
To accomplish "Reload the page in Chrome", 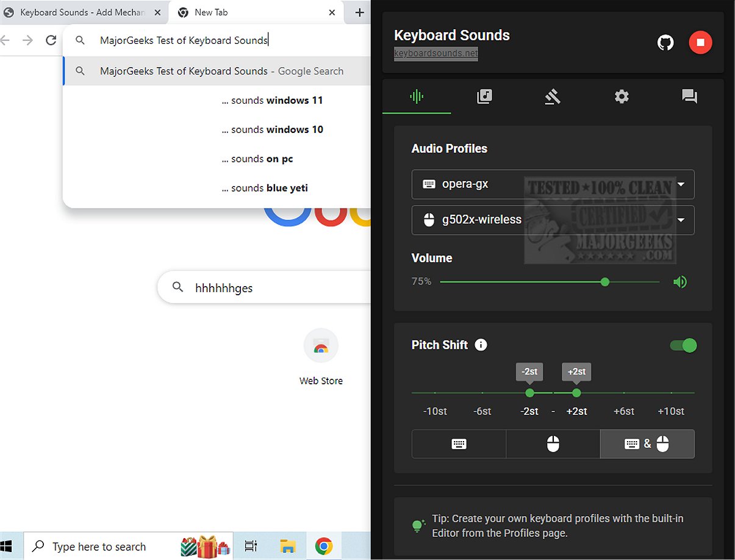I will 51,40.
